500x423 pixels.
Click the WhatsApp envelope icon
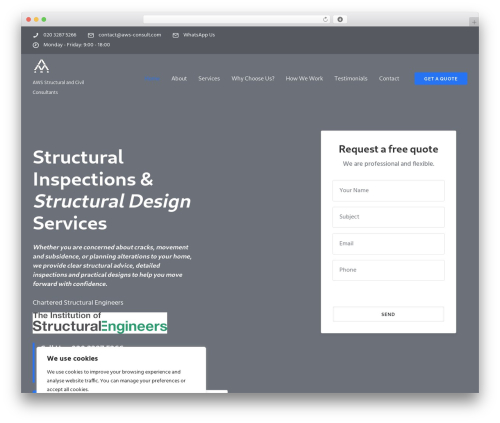pyautogui.click(x=175, y=35)
